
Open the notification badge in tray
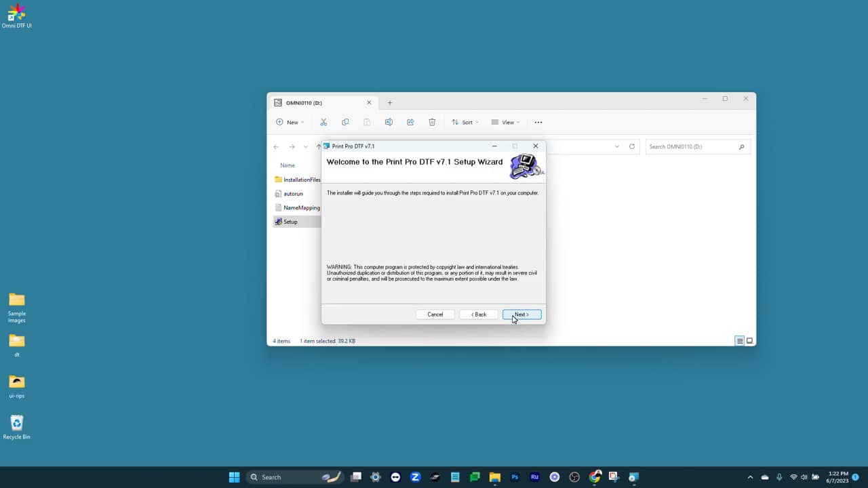coord(856,477)
